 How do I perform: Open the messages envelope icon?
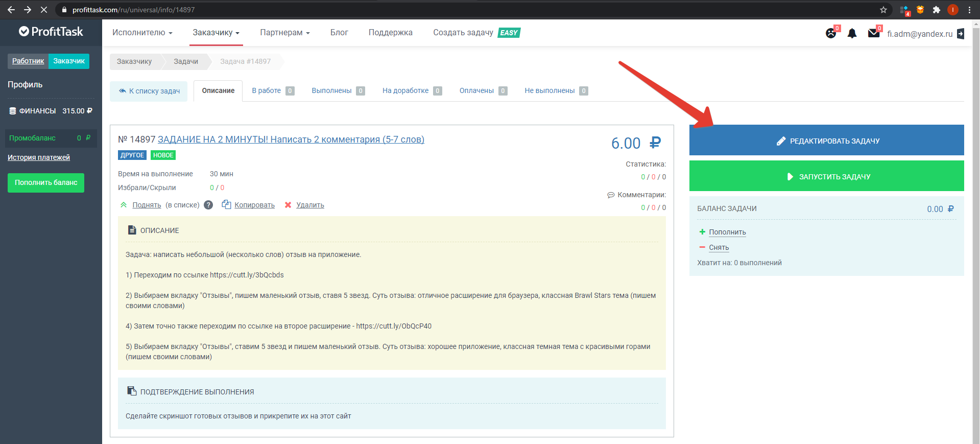point(873,34)
